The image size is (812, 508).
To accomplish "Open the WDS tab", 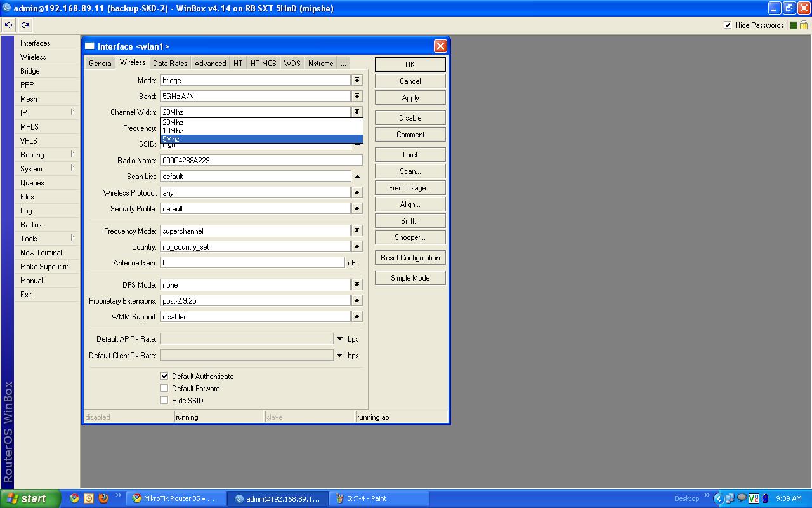I will (x=292, y=63).
